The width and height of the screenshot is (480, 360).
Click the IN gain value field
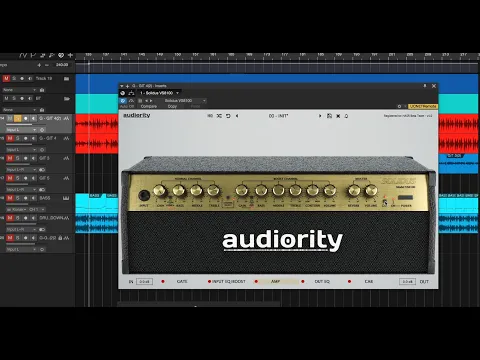click(x=144, y=282)
